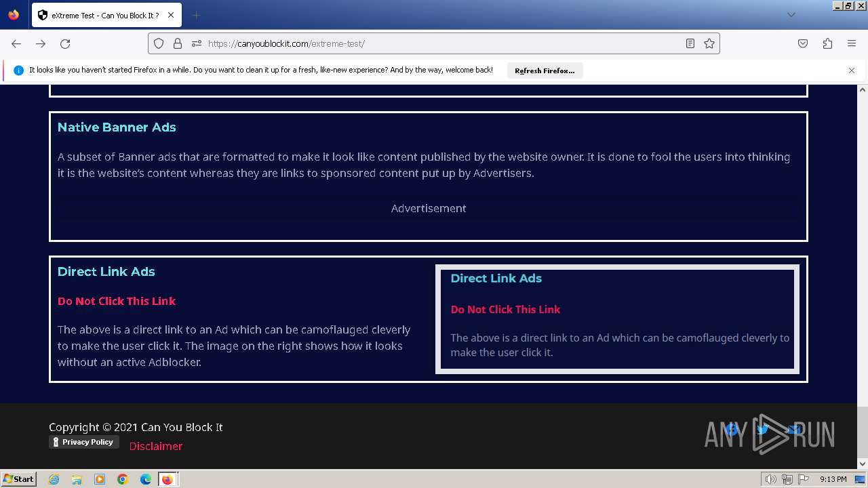Go back with the browser back arrow
Screen dimensions: 868x488
click(x=16, y=43)
